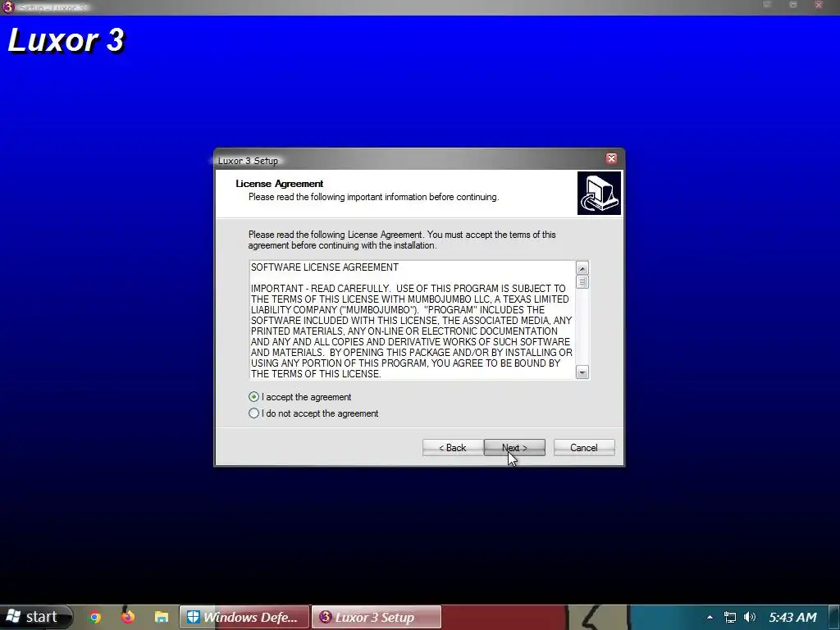
Task: Go back with the Back button
Action: click(453, 448)
